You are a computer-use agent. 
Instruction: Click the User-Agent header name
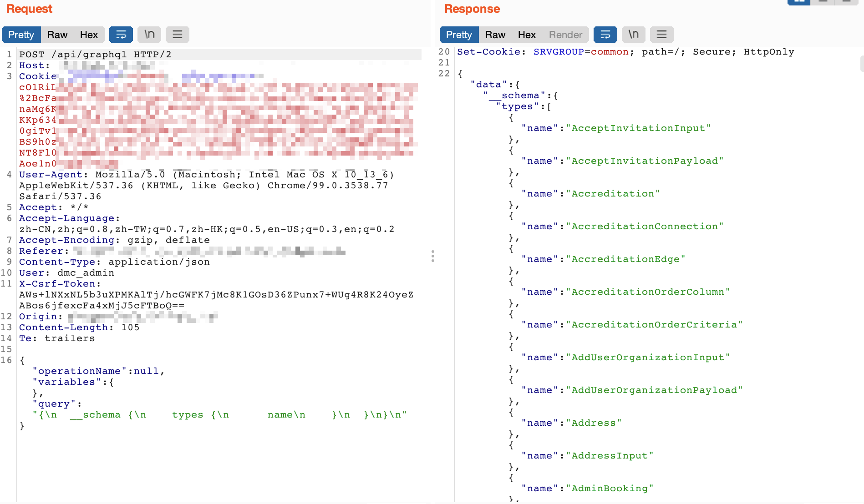click(51, 175)
